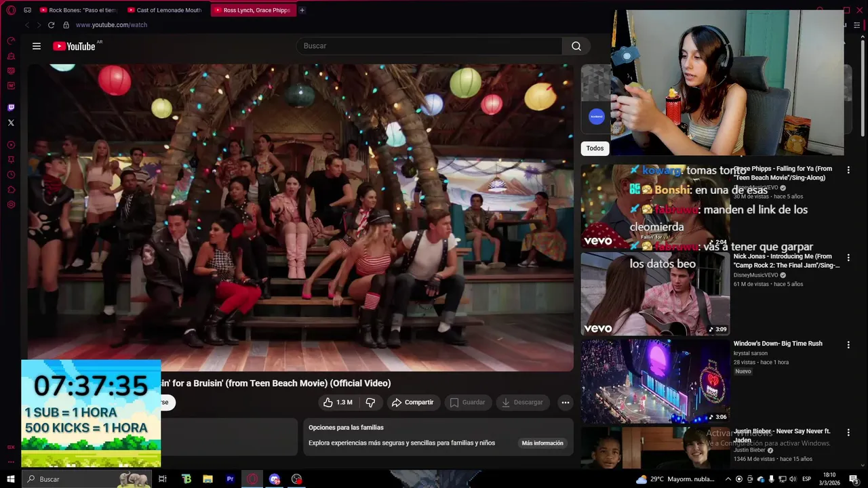
Task: Open krystal sarson channel link
Action: (x=751, y=353)
